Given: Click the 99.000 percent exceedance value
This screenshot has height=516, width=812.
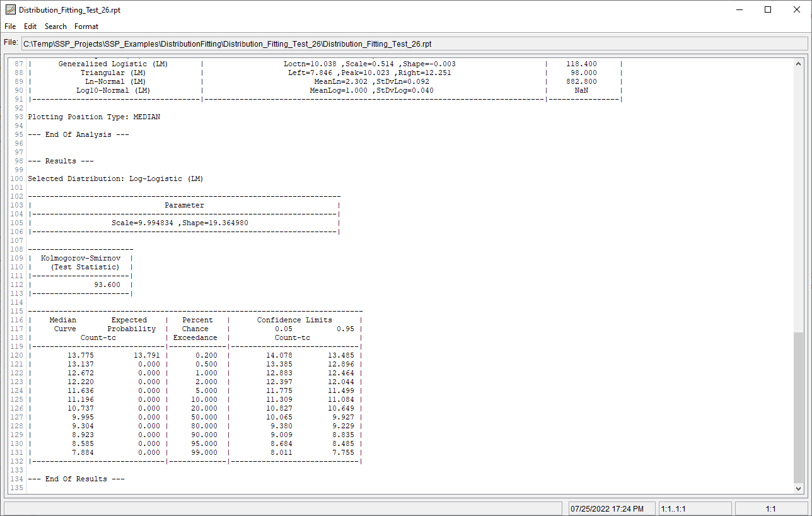Looking at the screenshot, I should tap(204, 452).
